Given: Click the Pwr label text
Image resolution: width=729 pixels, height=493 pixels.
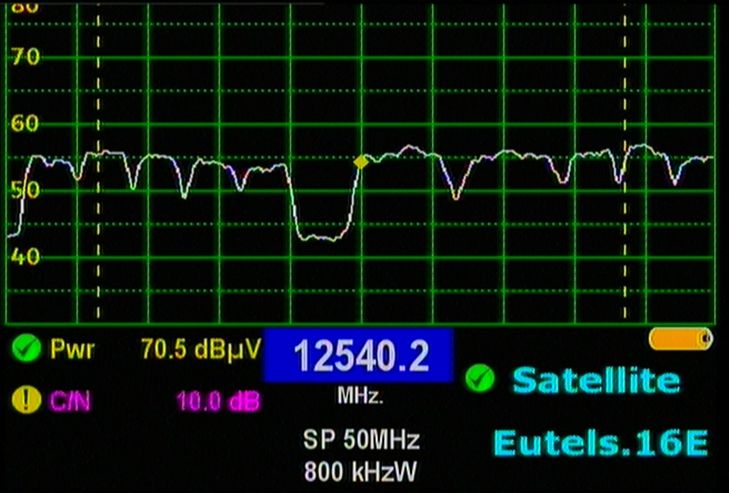Looking at the screenshot, I should pyautogui.click(x=68, y=350).
